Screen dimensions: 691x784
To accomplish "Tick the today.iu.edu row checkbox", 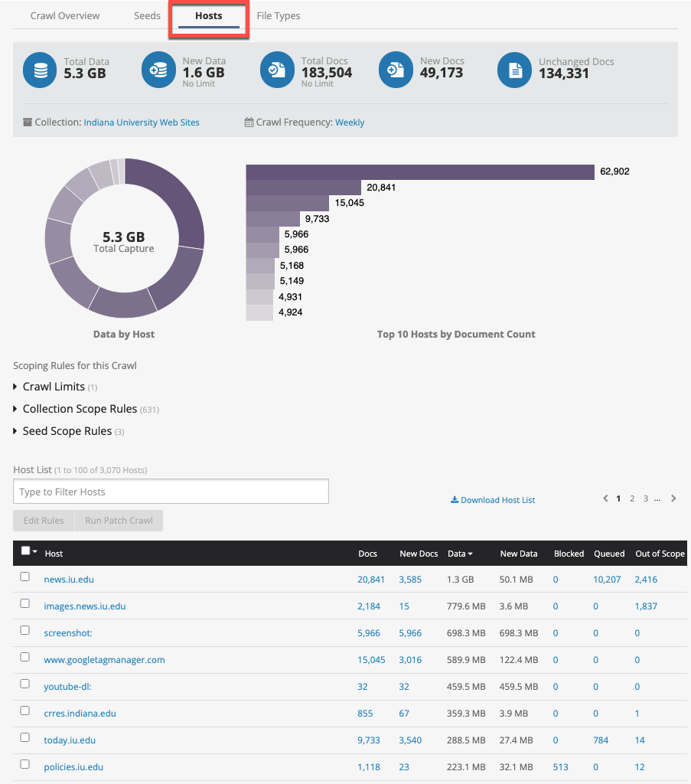I will pos(25,737).
